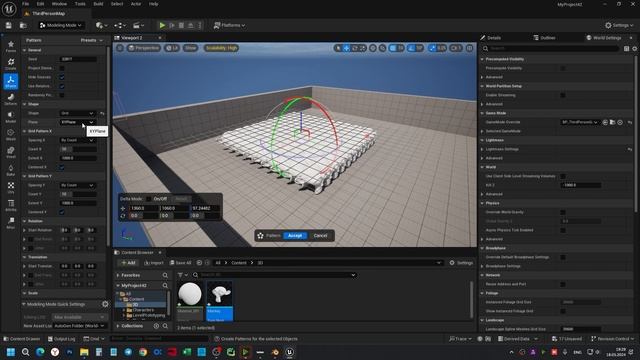Open the Spacing Y dropdown
Image resolution: width=640 pixels, height=360 pixels.
point(77,185)
